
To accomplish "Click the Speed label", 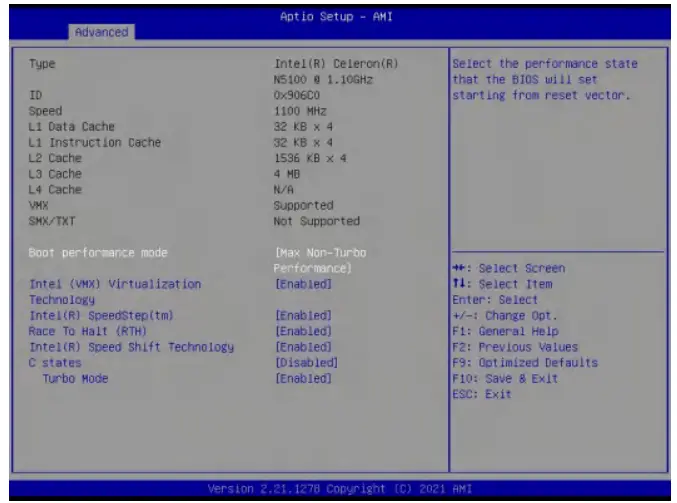I will click(45, 111).
